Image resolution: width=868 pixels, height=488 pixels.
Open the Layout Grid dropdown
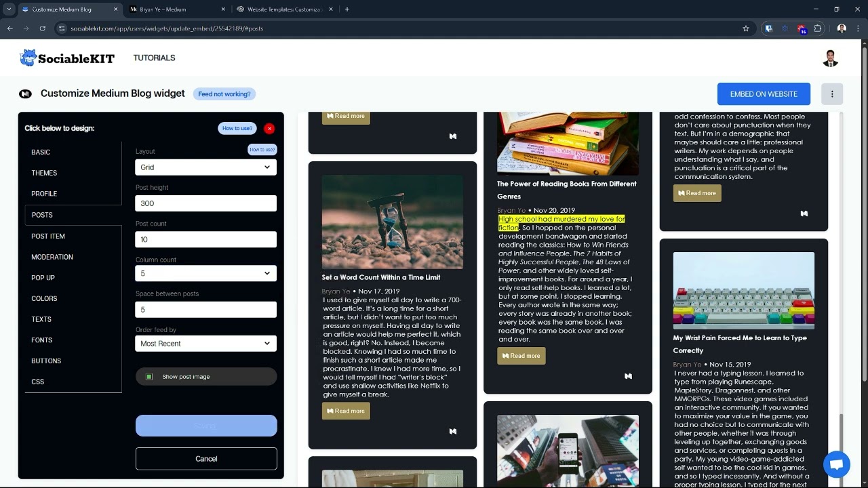[206, 167]
